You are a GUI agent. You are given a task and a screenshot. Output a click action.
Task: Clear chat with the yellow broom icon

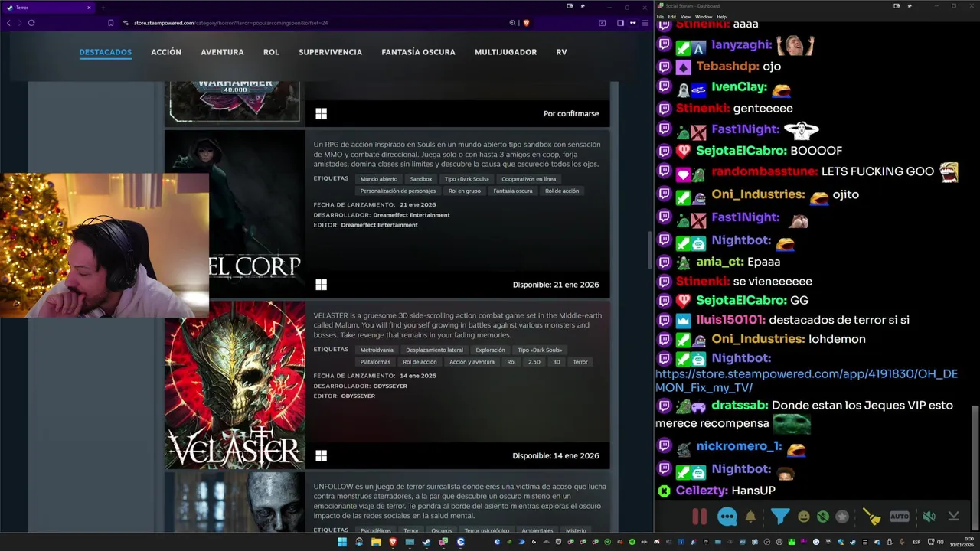tap(872, 517)
